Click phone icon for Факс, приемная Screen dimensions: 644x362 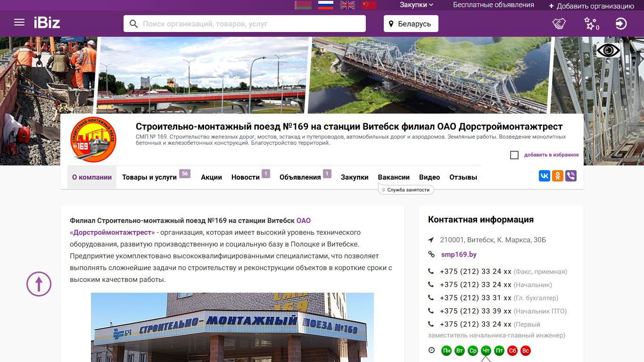point(431,271)
